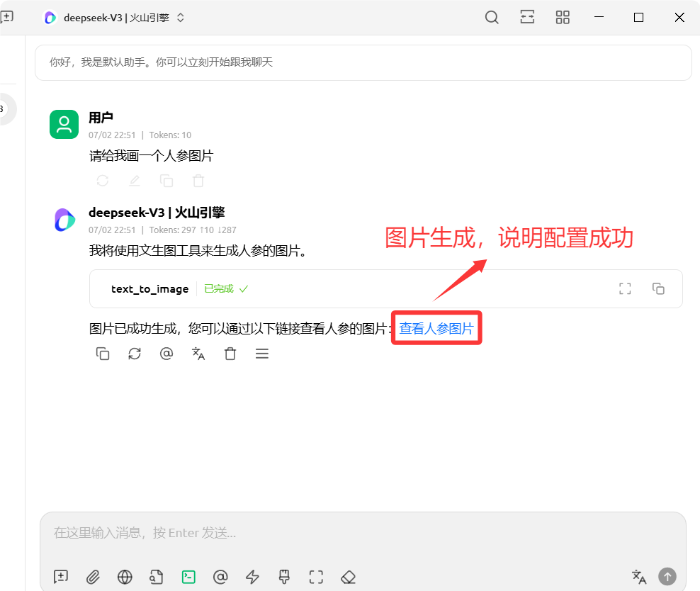Viewport: 700px width, 591px height.
Task: Minimize the window
Action: 599,18
